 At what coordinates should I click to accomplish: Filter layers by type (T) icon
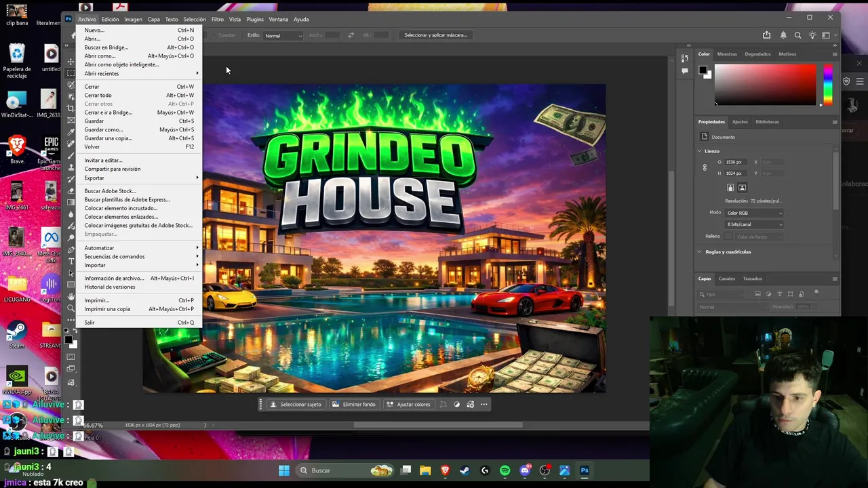click(780, 294)
